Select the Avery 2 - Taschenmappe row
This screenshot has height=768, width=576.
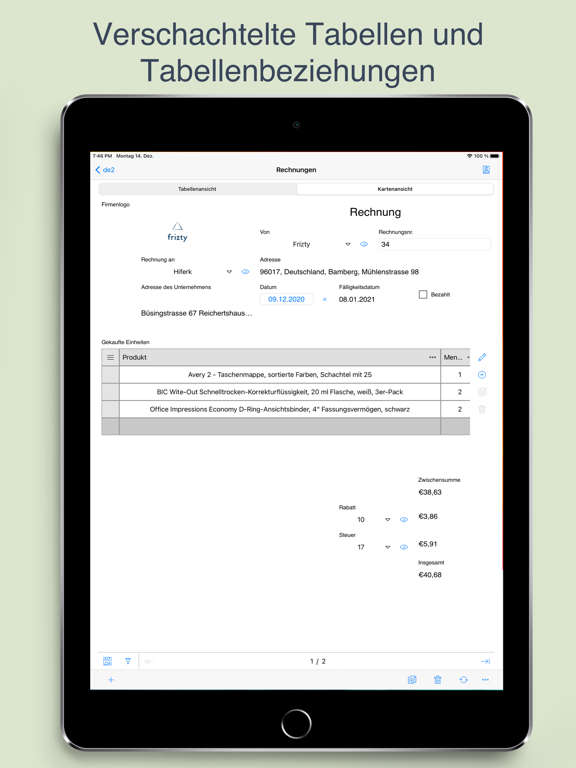(x=280, y=375)
